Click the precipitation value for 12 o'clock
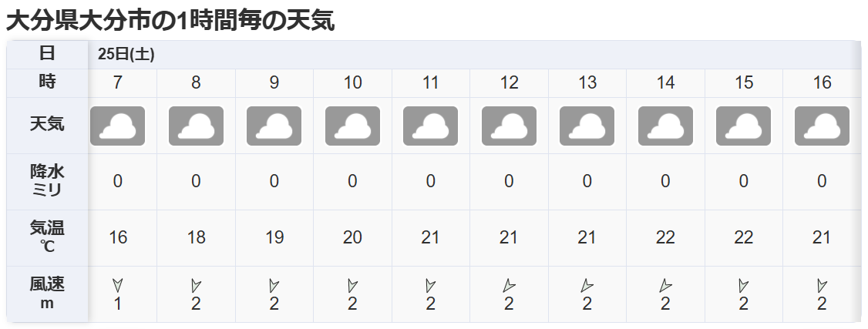The image size is (868, 329). tap(509, 181)
